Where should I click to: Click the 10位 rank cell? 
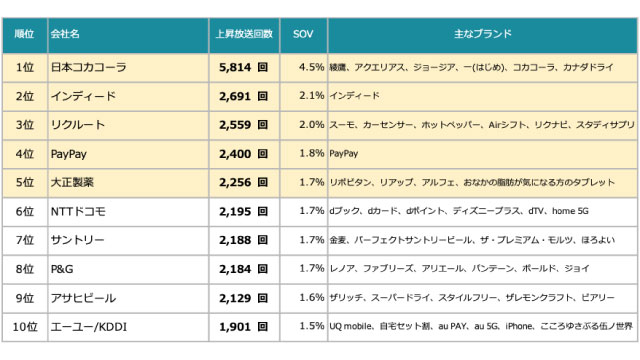[x=24, y=327]
